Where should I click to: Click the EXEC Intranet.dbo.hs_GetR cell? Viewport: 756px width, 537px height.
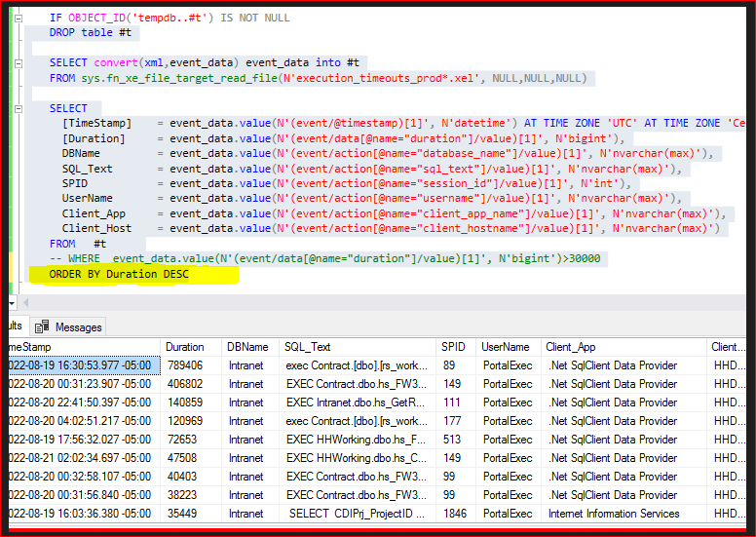pyautogui.click(x=357, y=403)
